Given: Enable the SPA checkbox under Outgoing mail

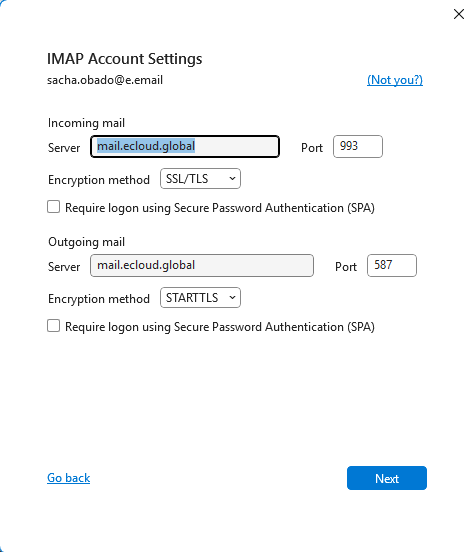Looking at the screenshot, I should point(53,326).
